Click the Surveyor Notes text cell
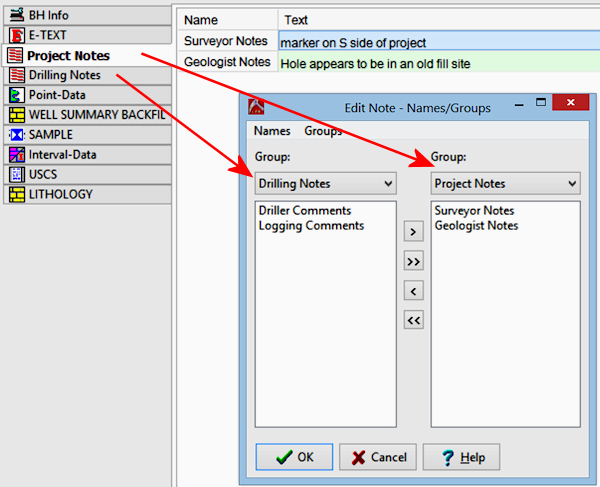The image size is (600, 487). tap(434, 42)
